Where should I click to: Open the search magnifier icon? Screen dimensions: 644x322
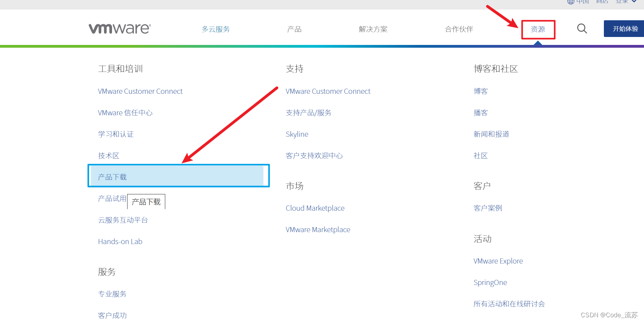[582, 29]
